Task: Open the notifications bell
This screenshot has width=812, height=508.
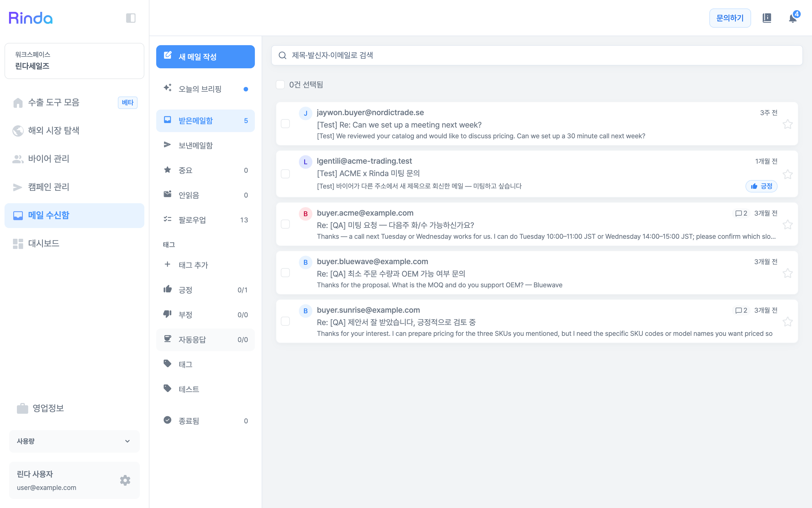Action: pyautogui.click(x=793, y=18)
